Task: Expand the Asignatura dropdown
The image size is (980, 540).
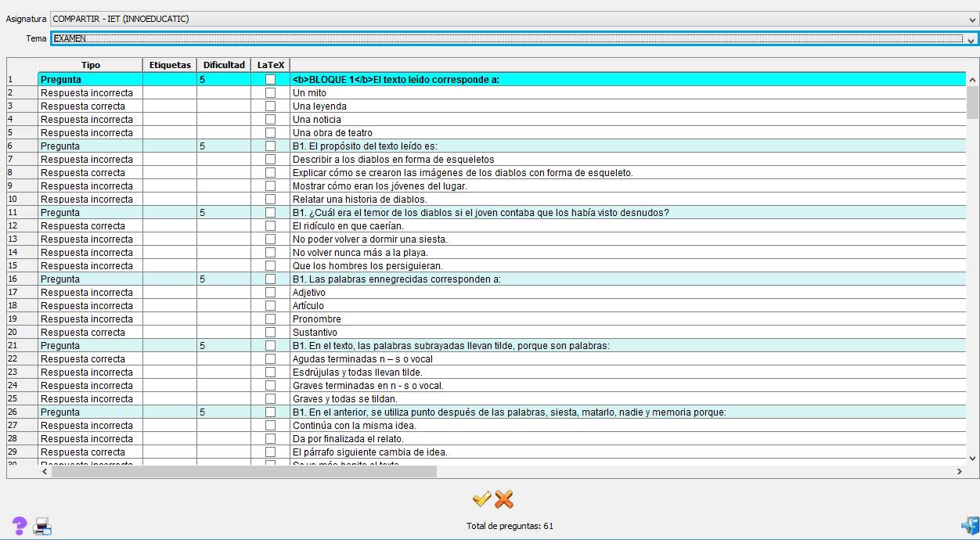Action: tap(971, 19)
